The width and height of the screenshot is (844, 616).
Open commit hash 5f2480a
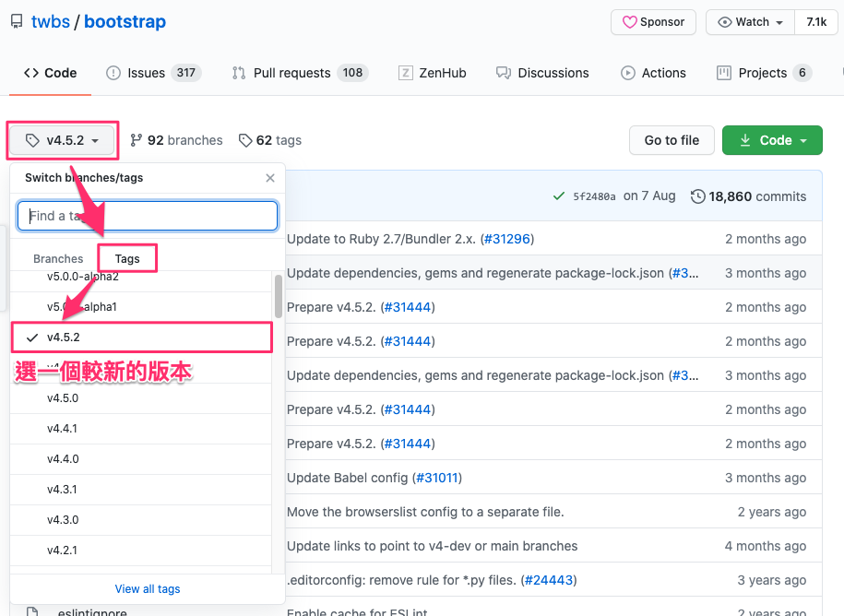tap(594, 197)
